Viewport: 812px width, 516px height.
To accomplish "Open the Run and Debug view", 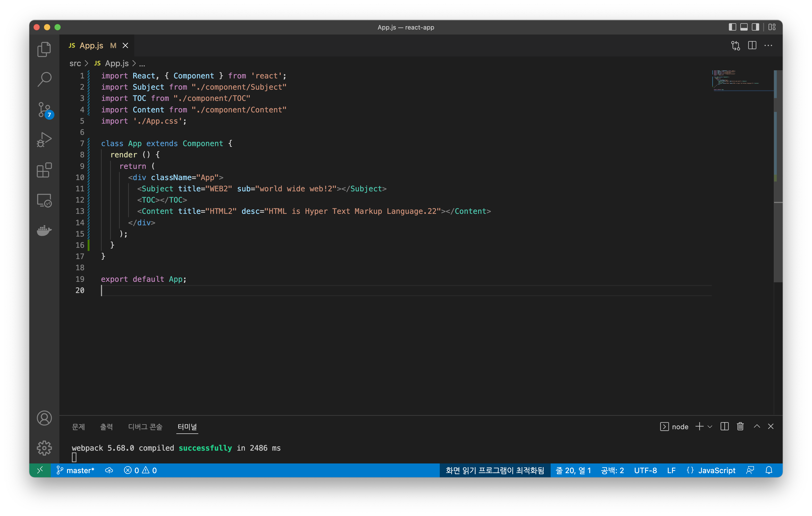I will point(44,140).
